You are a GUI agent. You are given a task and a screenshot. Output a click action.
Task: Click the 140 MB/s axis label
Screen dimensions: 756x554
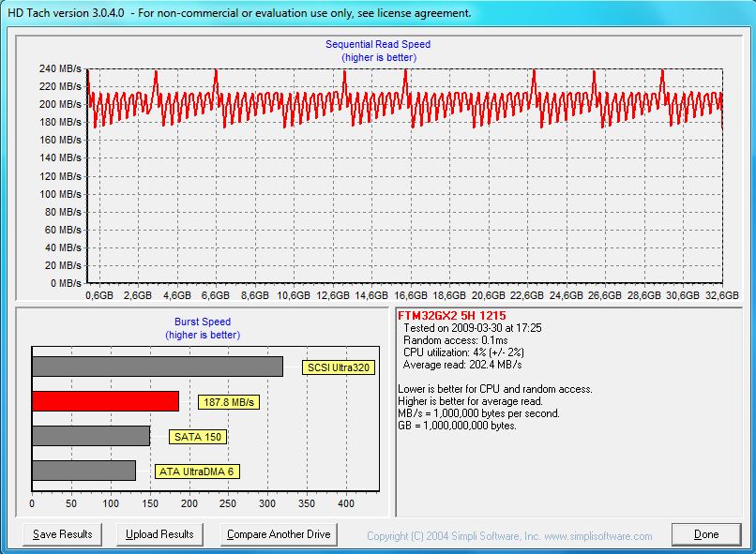pyautogui.click(x=60, y=158)
